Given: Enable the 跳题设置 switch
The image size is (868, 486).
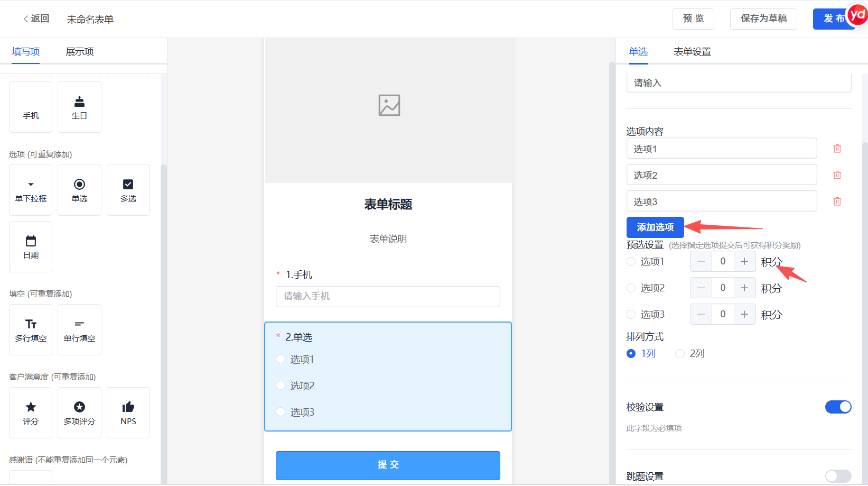Looking at the screenshot, I should click(x=838, y=476).
